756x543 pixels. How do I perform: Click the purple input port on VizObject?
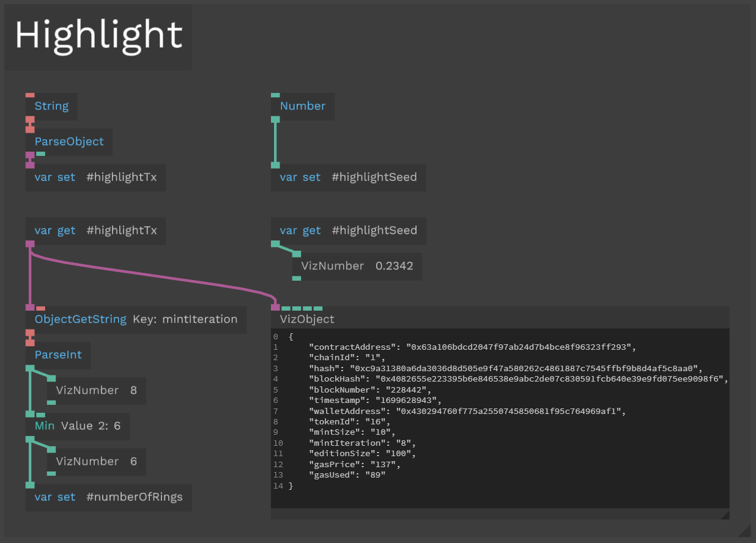coord(275,308)
